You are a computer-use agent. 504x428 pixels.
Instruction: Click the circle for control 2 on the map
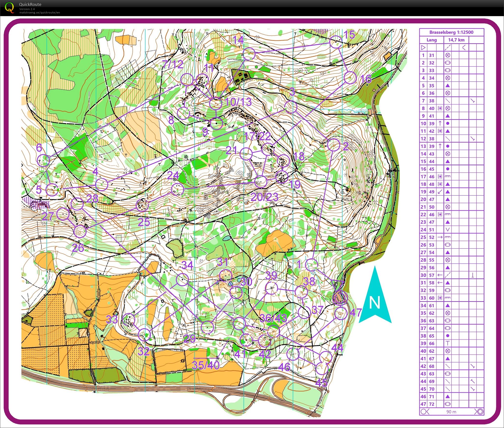point(334,145)
